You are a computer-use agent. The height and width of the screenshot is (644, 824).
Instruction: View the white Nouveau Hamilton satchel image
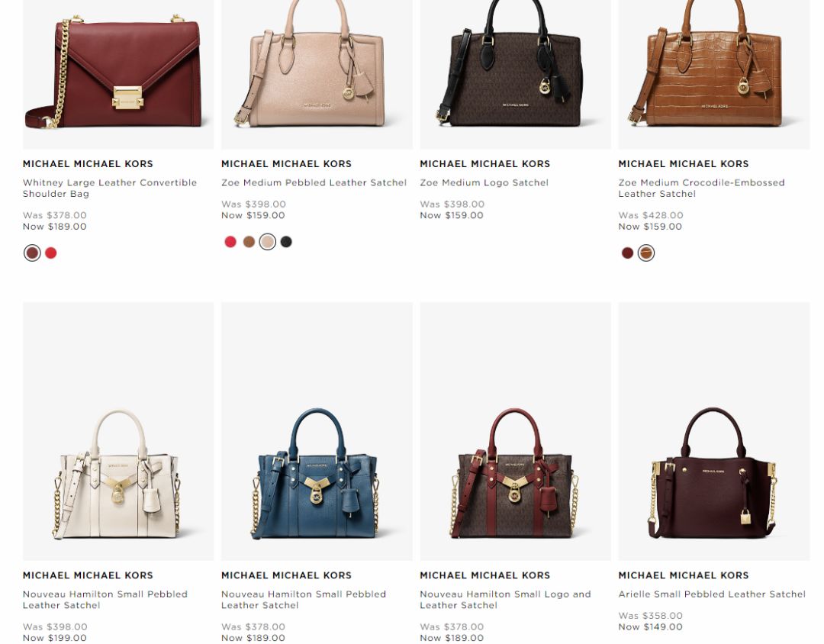118,431
